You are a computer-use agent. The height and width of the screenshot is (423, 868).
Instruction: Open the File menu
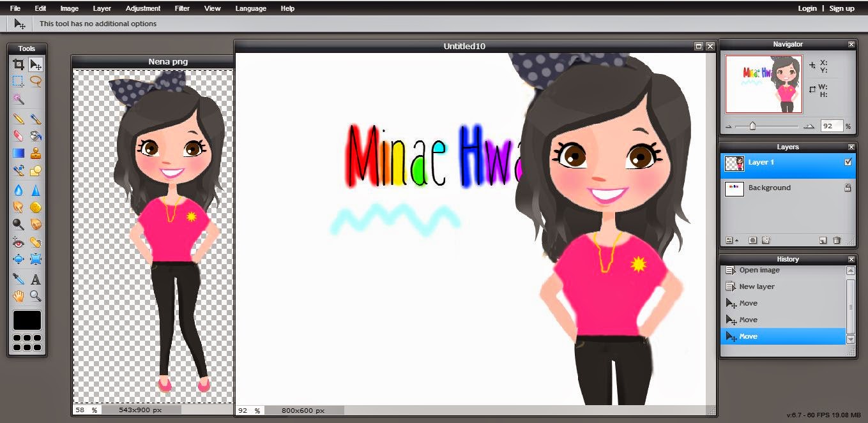(x=15, y=8)
